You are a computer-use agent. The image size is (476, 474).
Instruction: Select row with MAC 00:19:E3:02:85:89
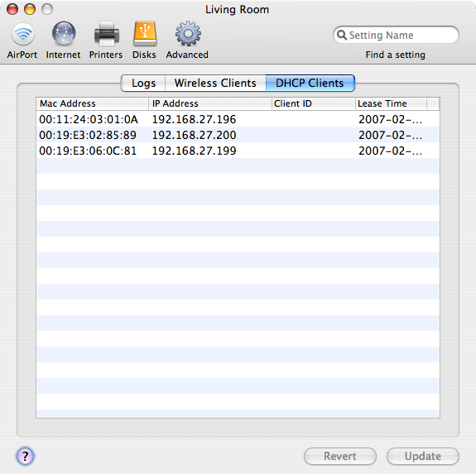[238, 135]
